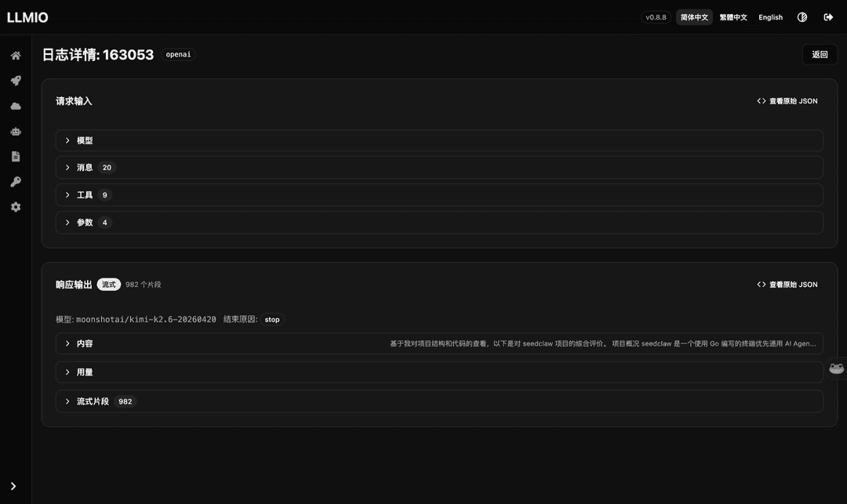
Task: Toggle the dark/light theme icon
Action: [802, 17]
